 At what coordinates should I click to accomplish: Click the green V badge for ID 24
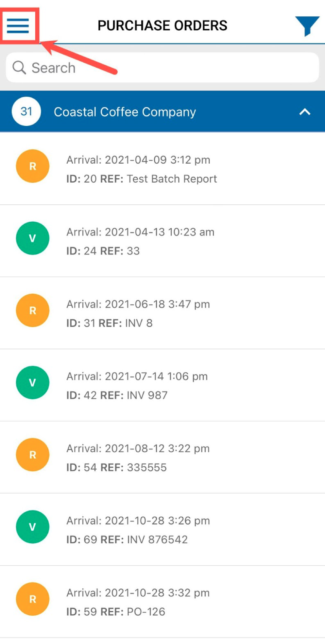point(33,238)
